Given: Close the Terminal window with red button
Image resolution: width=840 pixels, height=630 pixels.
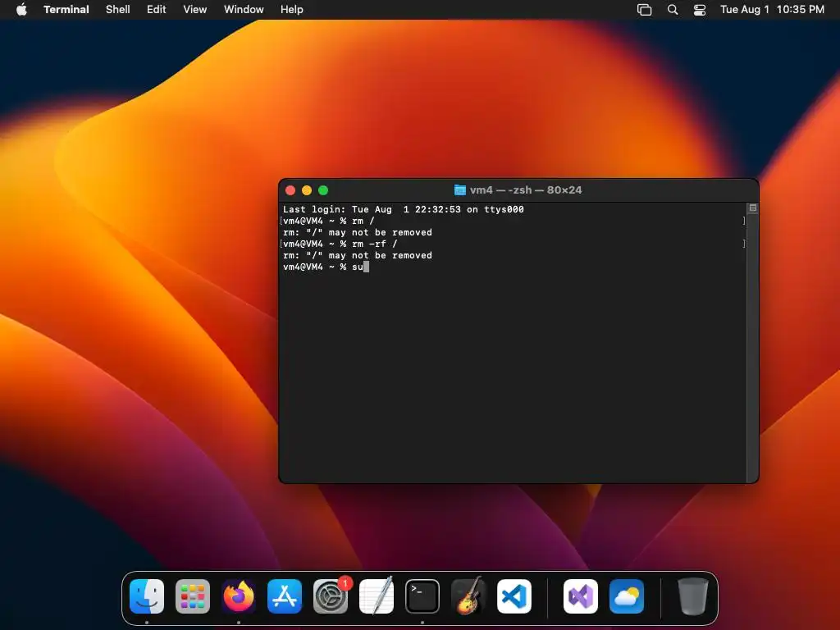Looking at the screenshot, I should tap(290, 190).
